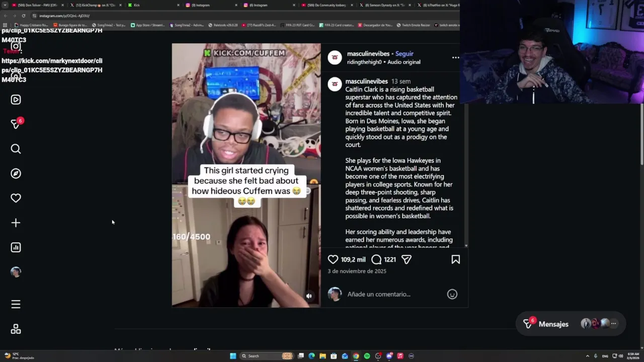Click the taskbar Search box
Screen dimensions: 644x362
click(x=267, y=356)
